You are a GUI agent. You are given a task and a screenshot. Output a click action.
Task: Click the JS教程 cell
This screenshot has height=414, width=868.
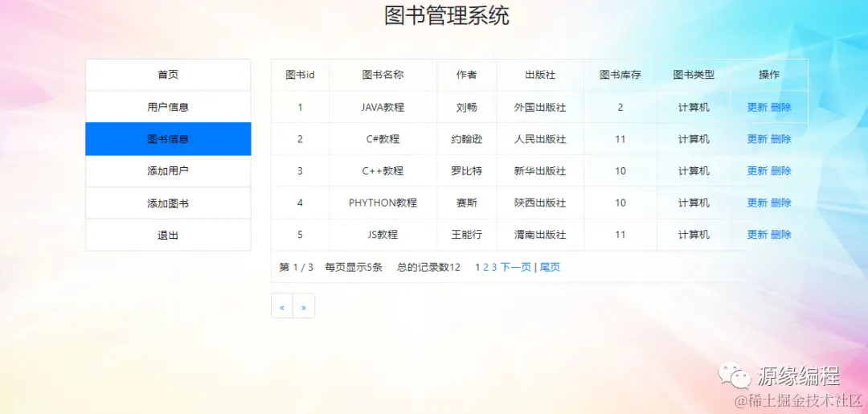tap(383, 235)
